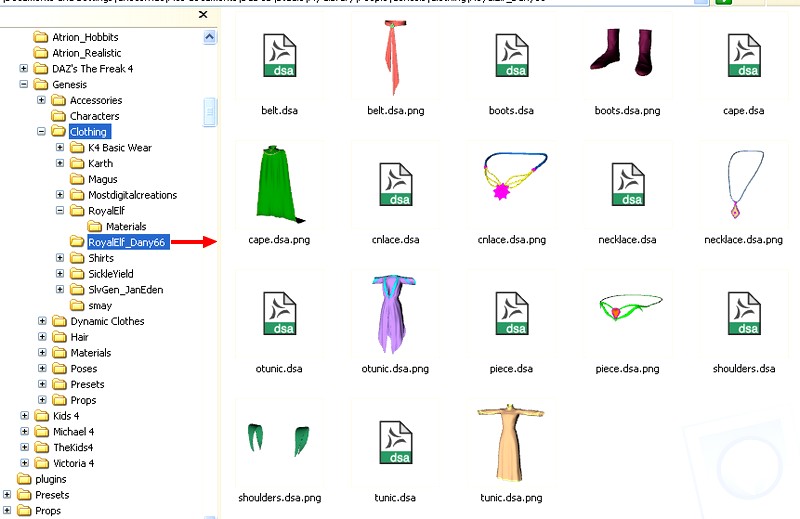The width and height of the screenshot is (800, 519).
Task: Select the tunic.dsa.png dress thumbnail
Action: coord(511,442)
